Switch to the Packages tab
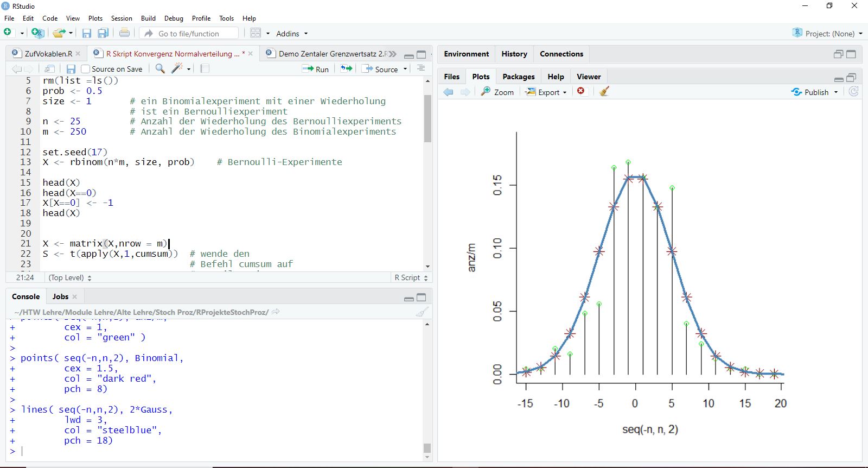The image size is (868, 468). [518, 77]
